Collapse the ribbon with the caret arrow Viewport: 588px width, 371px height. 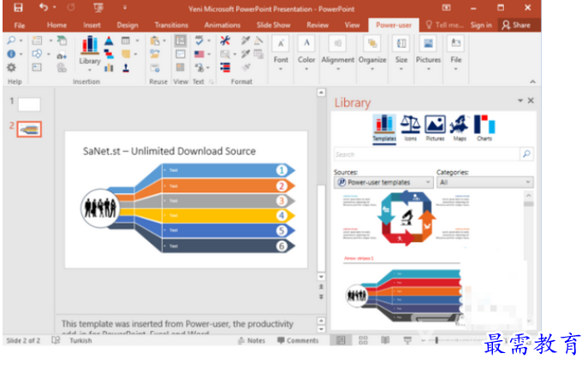point(532,81)
